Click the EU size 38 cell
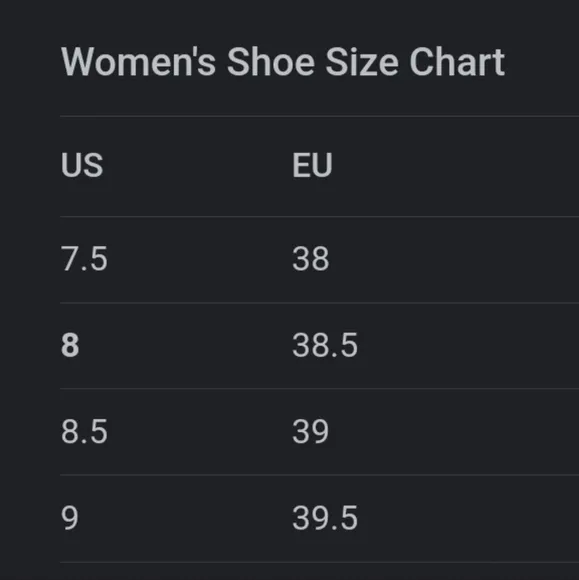 [310, 259]
